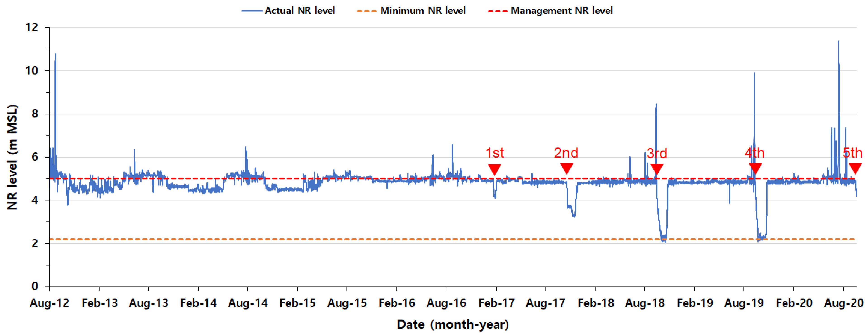Click the "3rd" red text label

[x=657, y=154]
